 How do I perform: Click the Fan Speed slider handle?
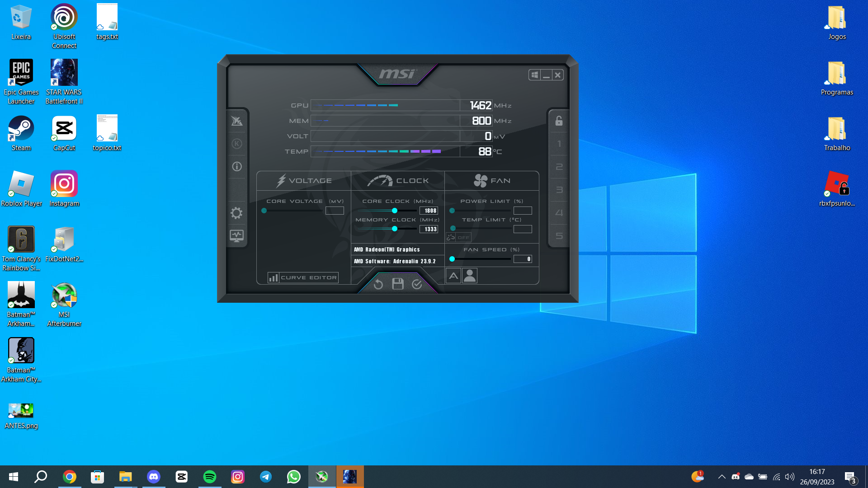452,259
